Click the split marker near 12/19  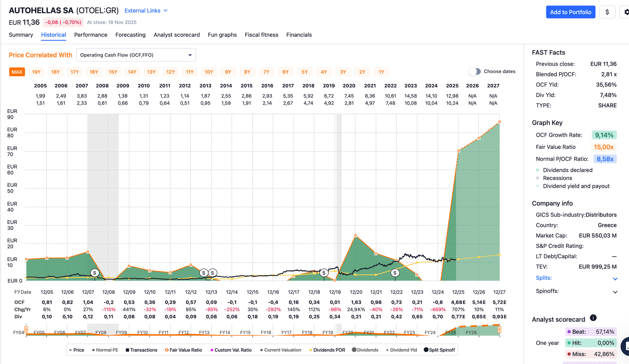coord(324,273)
